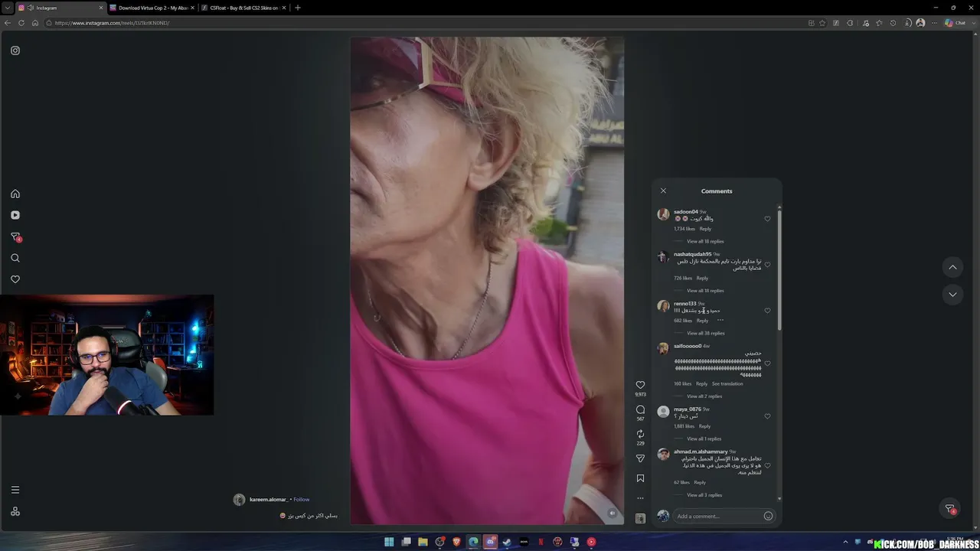Image resolution: width=980 pixels, height=551 pixels.
Task: Follow kareem.alomar_
Action: click(302, 500)
